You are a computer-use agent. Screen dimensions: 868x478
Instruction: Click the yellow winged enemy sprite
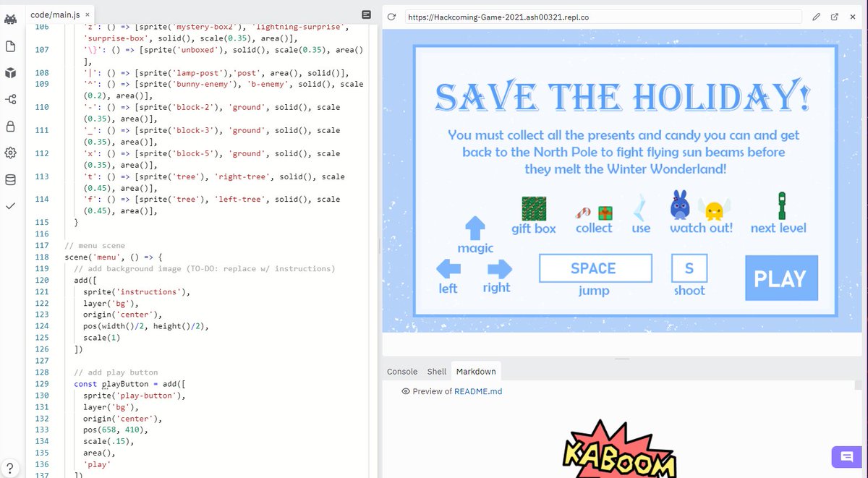714,210
